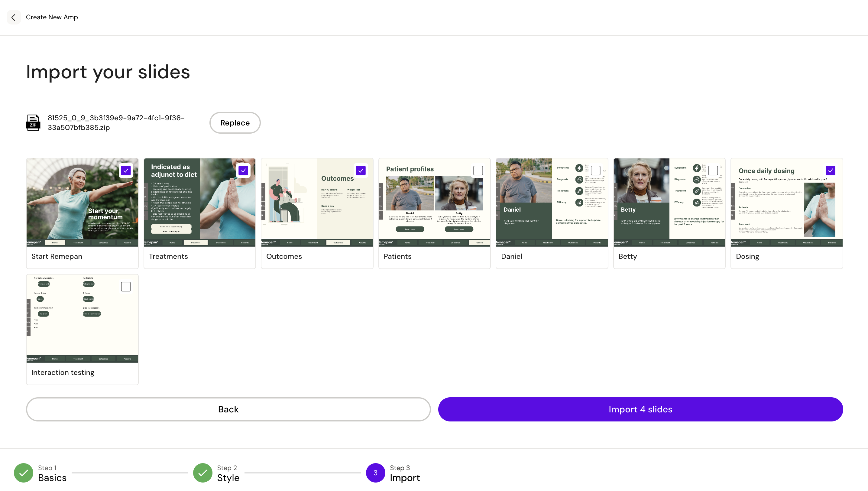The height and width of the screenshot is (491, 868).
Task: Uncheck the Start Remepan slide checkbox
Action: click(126, 171)
